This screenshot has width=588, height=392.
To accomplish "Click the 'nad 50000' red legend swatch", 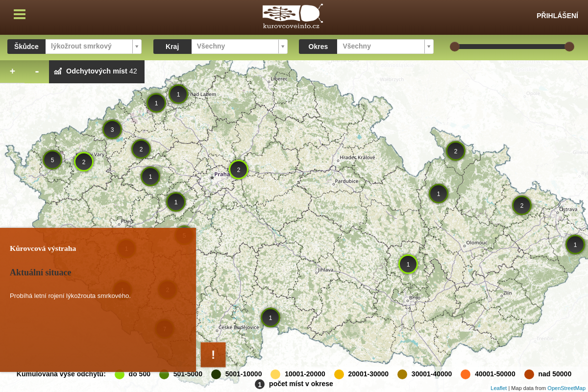I will 529,374.
